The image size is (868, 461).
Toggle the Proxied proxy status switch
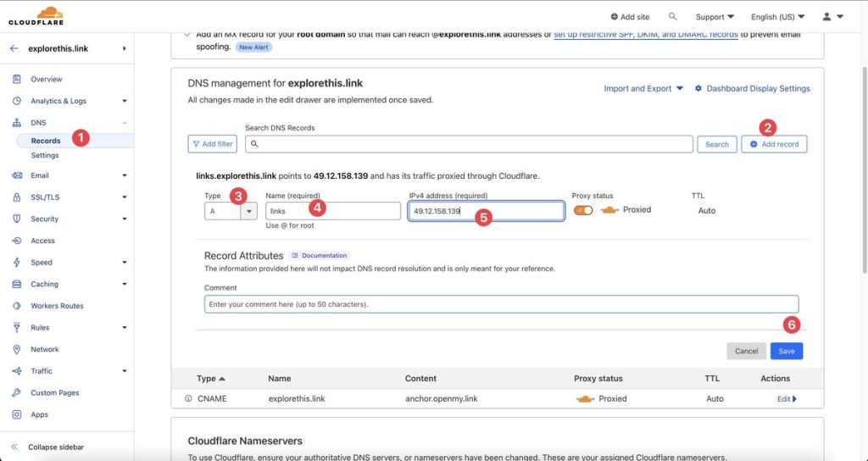(583, 210)
